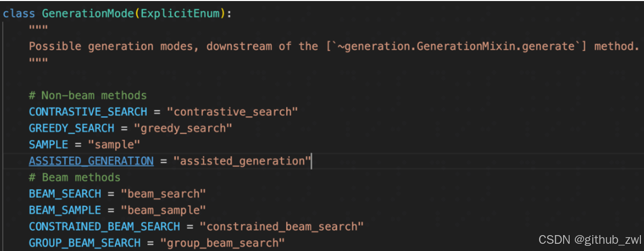Click the GenerationMode class name
Screen dimensions: 644x251
(88, 14)
